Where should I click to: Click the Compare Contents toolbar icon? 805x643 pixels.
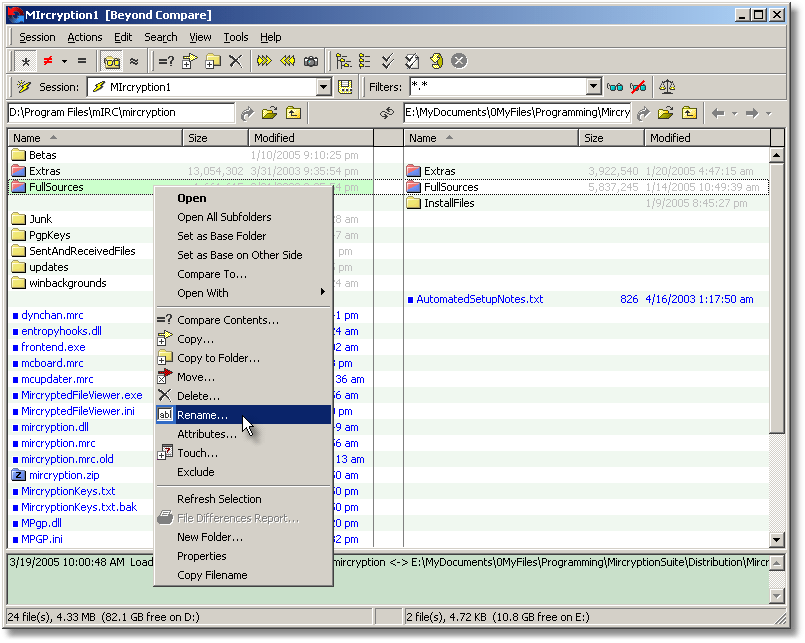tap(166, 62)
